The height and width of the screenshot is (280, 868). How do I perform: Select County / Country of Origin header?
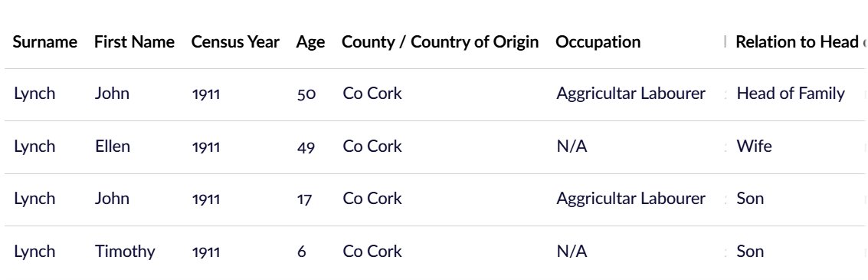click(440, 42)
